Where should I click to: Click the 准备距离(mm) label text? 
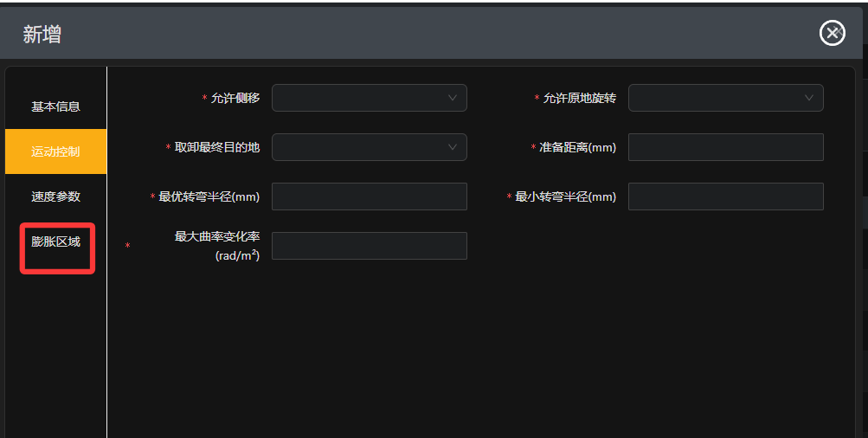tap(577, 147)
